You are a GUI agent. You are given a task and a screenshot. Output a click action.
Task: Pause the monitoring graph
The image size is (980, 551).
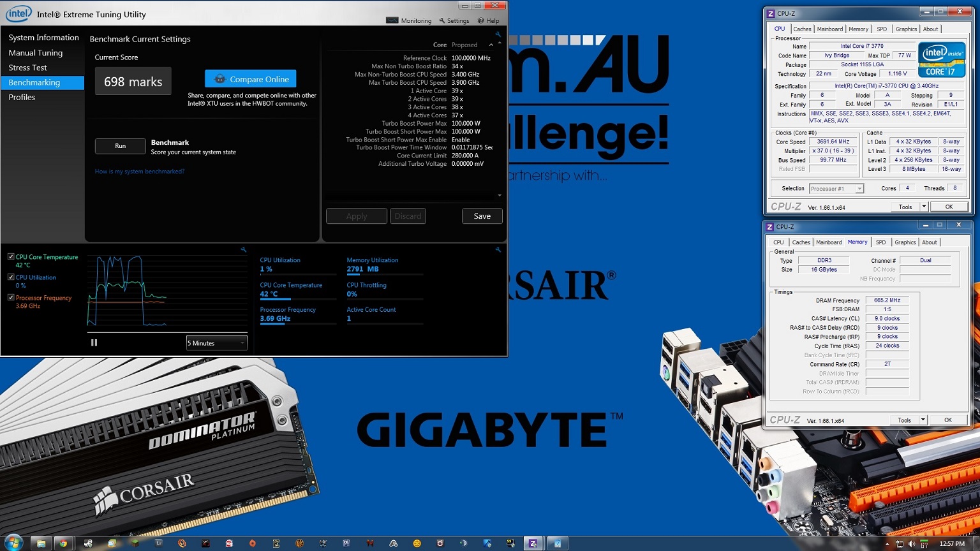(94, 342)
